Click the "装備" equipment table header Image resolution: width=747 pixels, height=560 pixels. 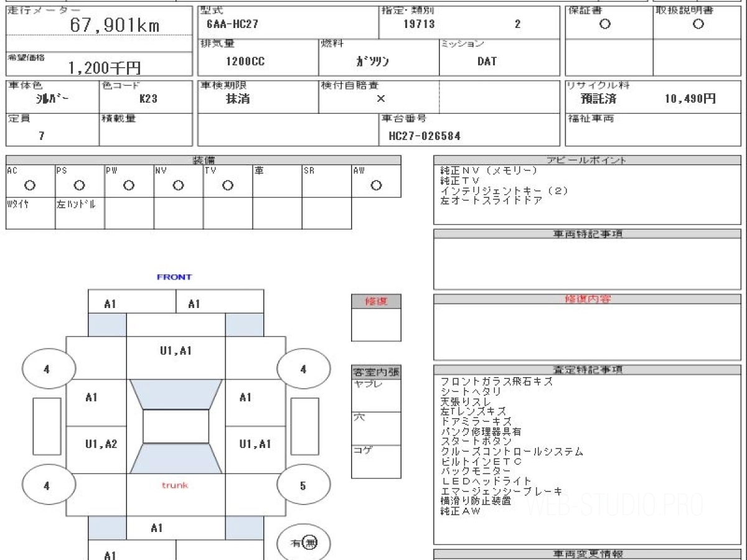pyautogui.click(x=204, y=161)
